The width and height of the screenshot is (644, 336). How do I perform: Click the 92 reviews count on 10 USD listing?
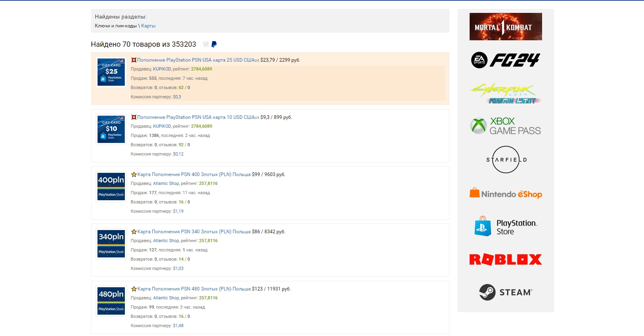tap(181, 145)
